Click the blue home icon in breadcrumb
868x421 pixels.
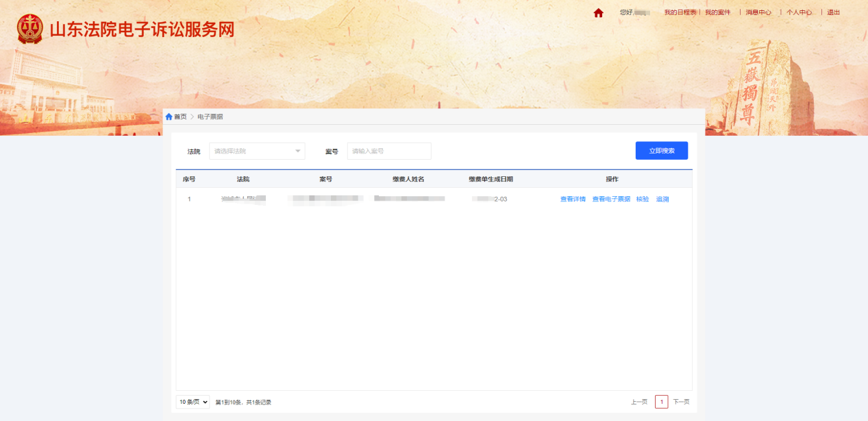169,117
